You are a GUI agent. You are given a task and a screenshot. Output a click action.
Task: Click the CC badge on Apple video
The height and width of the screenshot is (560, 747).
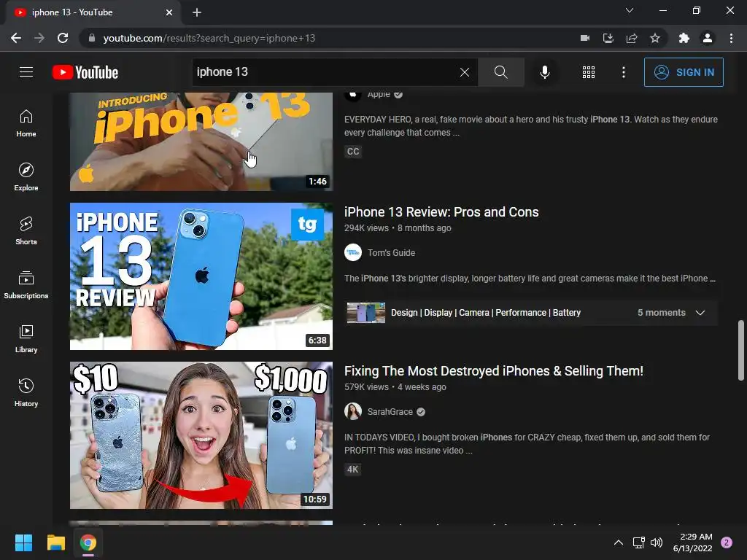point(353,152)
